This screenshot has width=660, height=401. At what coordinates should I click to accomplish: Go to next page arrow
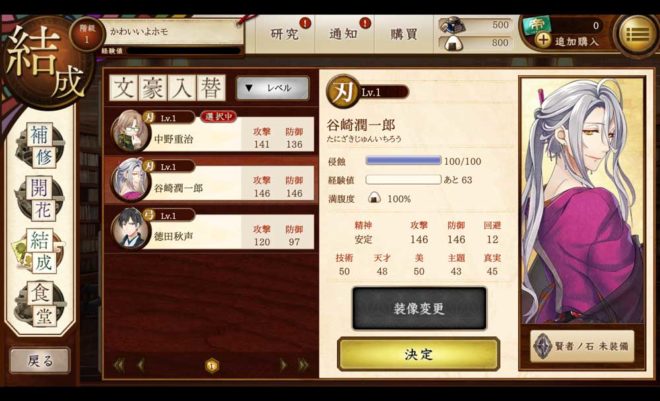(x=283, y=365)
